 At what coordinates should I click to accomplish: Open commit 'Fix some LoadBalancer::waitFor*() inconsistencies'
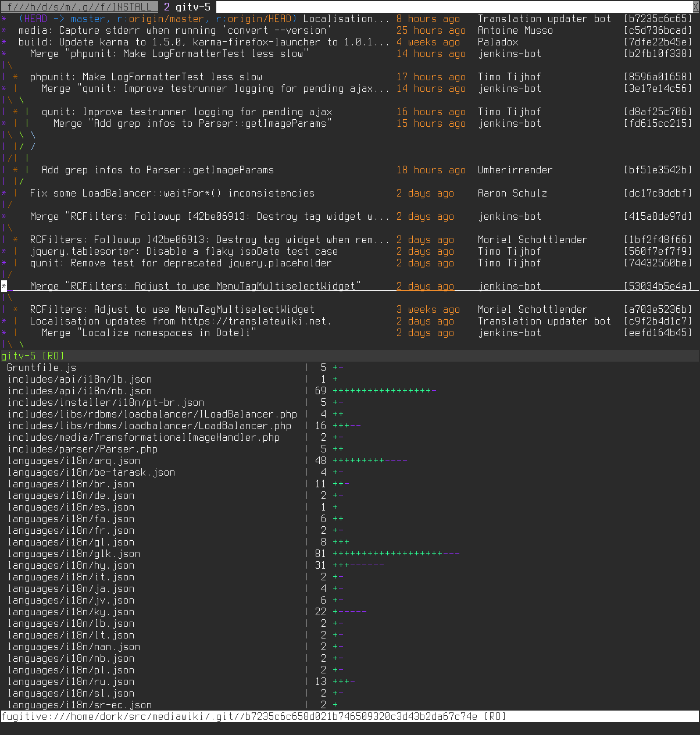(172, 193)
